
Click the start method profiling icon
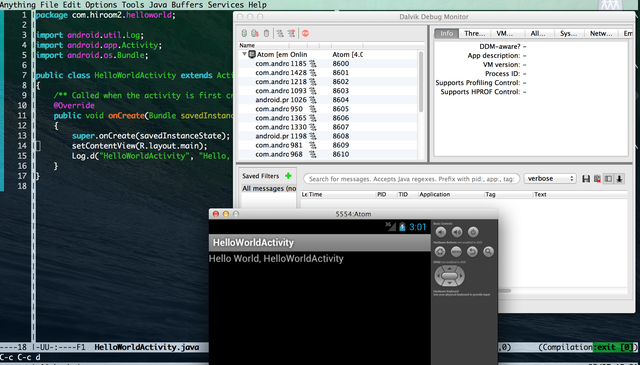[291, 33]
